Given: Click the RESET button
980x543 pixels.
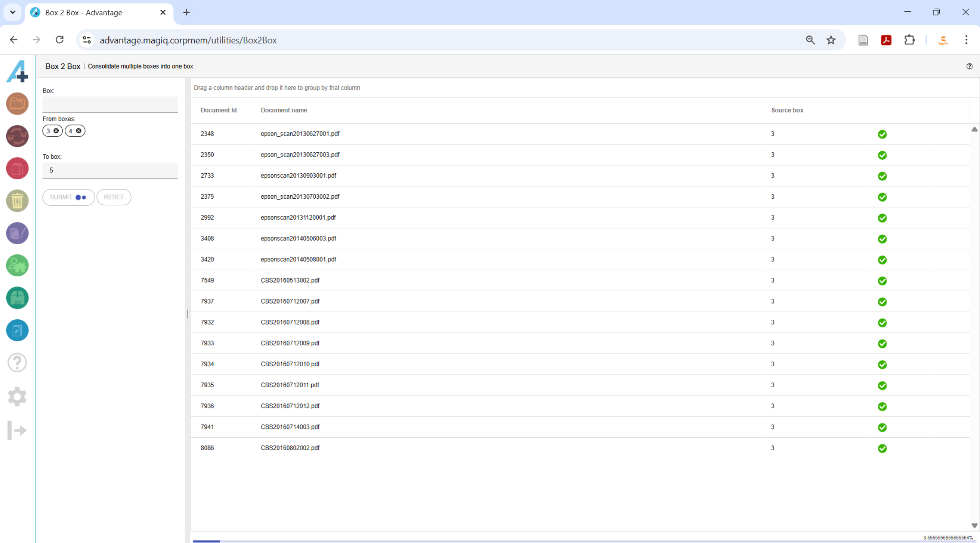Looking at the screenshot, I should [x=114, y=197].
